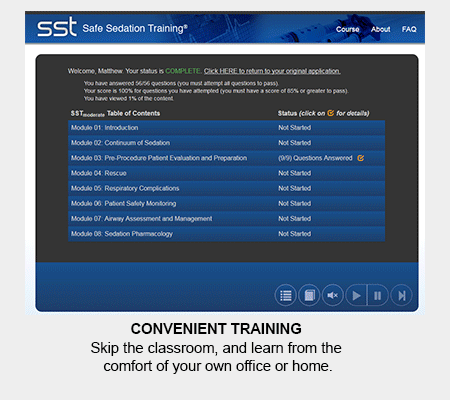The height and width of the screenshot is (400, 450).
Task: Open the table of contents list icon
Action: click(286, 295)
